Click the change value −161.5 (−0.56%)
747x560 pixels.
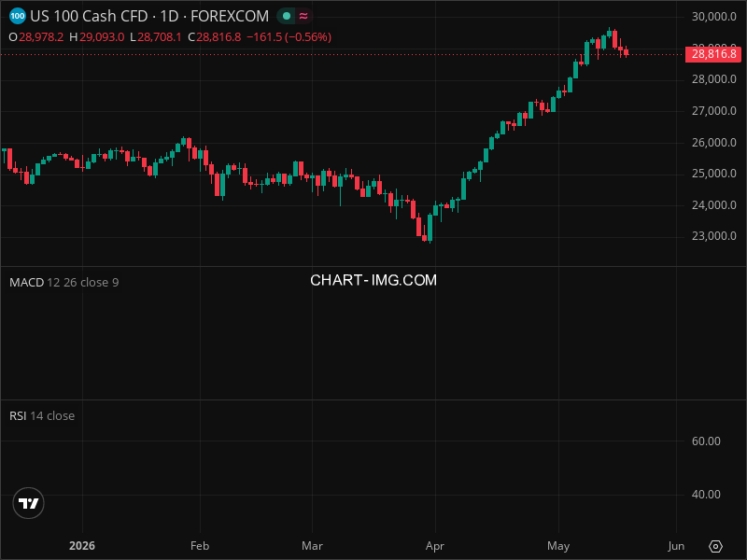(x=289, y=37)
